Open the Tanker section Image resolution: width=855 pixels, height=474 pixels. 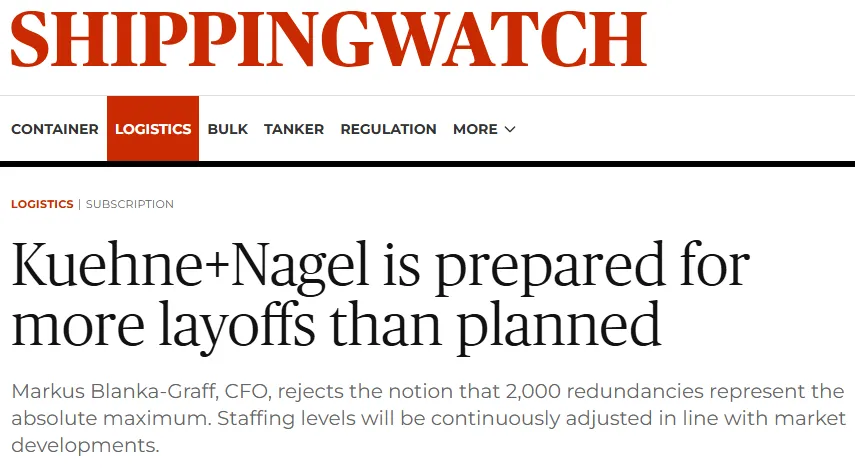[294, 129]
